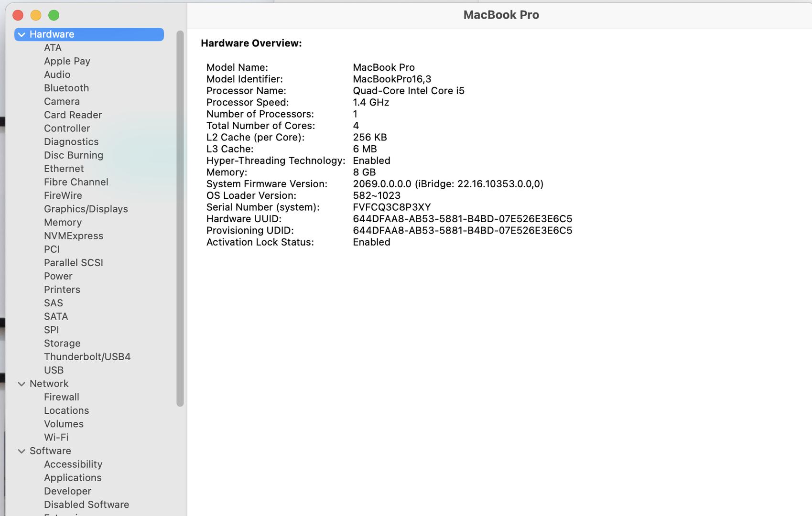Click the Hyper-Threading Technology label

coord(276,161)
